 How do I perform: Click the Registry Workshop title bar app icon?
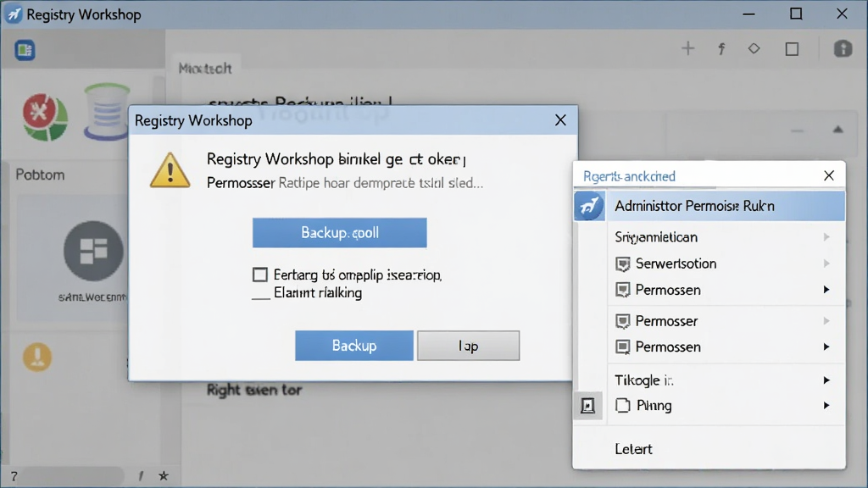(x=14, y=14)
